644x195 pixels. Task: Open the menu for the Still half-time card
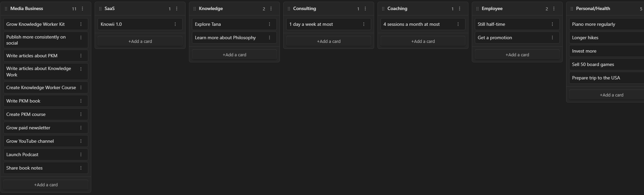[552, 24]
